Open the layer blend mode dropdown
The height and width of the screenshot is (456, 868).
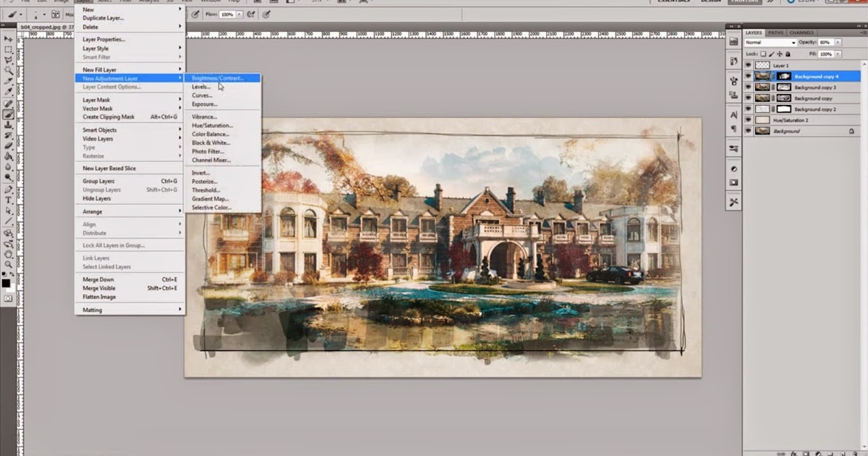click(x=770, y=43)
